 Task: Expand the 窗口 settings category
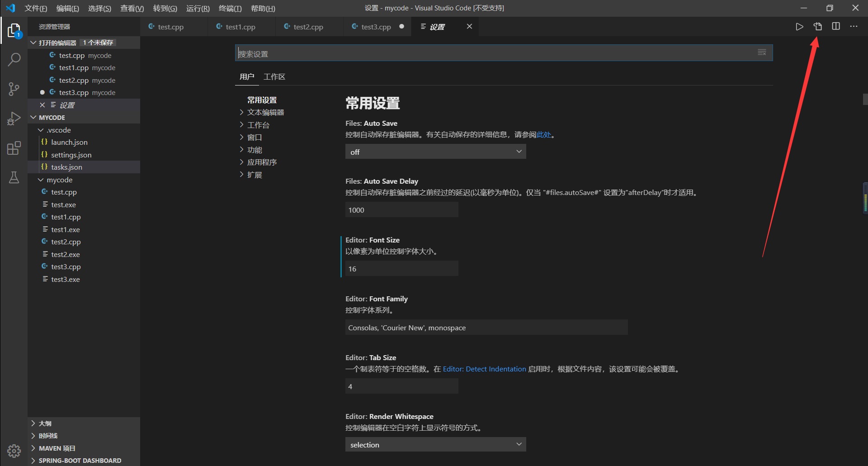point(255,137)
